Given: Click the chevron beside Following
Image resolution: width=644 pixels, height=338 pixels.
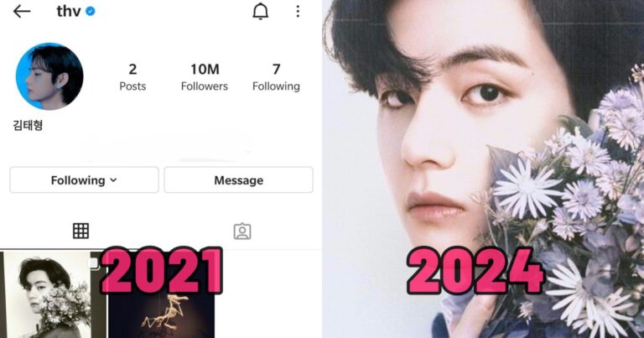Looking at the screenshot, I should (114, 179).
